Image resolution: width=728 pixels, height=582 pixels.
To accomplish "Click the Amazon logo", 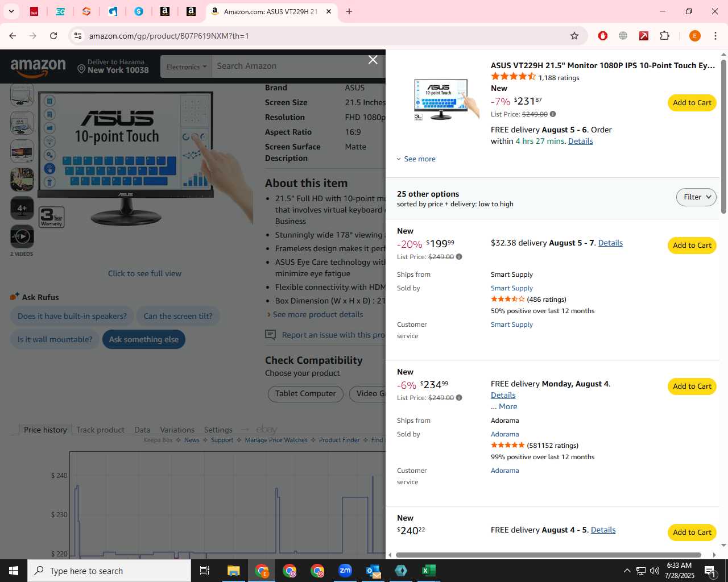I will 38,67.
